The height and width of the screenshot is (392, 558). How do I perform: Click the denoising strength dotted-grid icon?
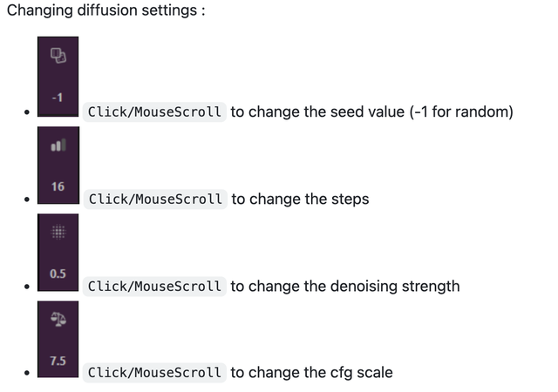(x=58, y=231)
